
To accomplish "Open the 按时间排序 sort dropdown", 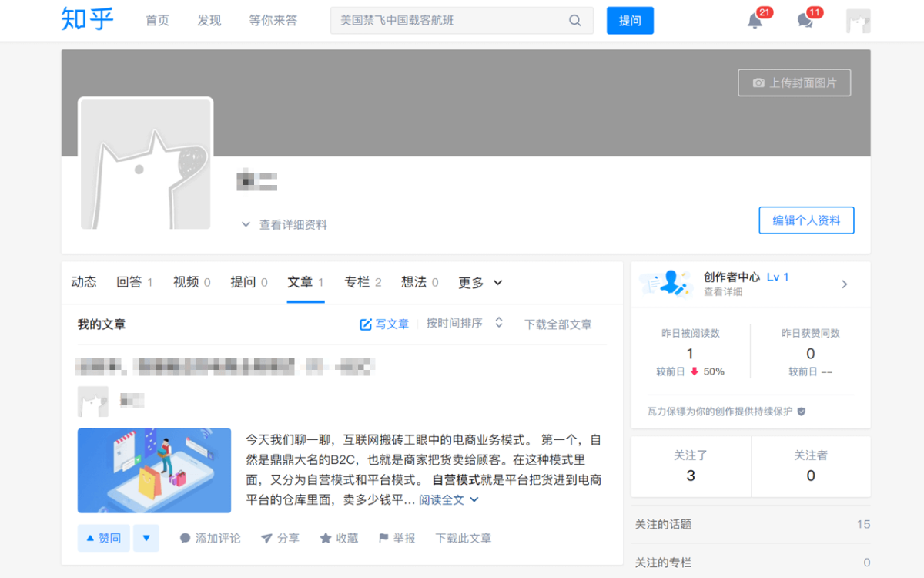I will (x=465, y=324).
